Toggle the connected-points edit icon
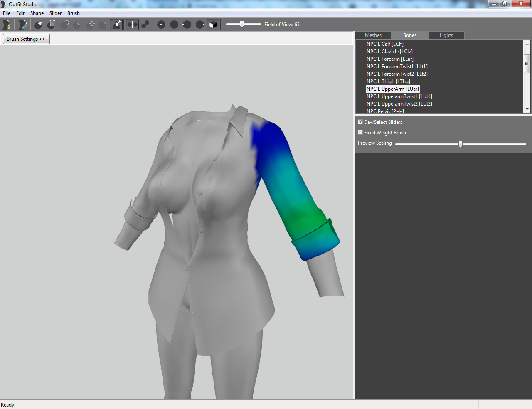This screenshot has height=409, width=532. coord(145,25)
